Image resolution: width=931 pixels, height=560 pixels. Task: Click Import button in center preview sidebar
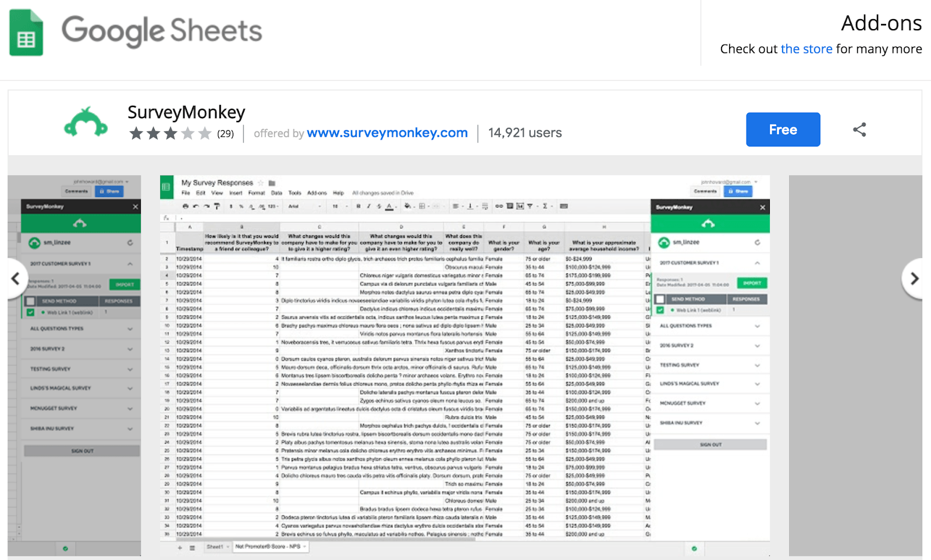pos(752,283)
